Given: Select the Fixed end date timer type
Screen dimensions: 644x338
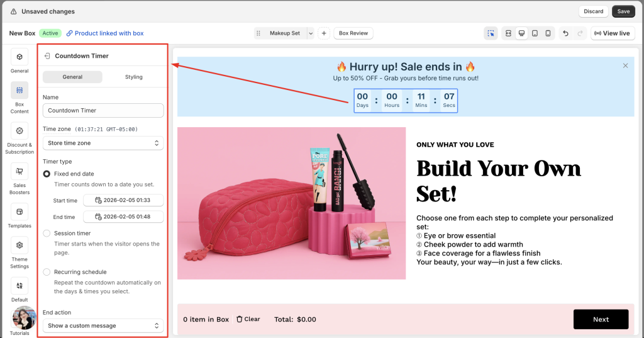Looking at the screenshot, I should pyautogui.click(x=47, y=174).
